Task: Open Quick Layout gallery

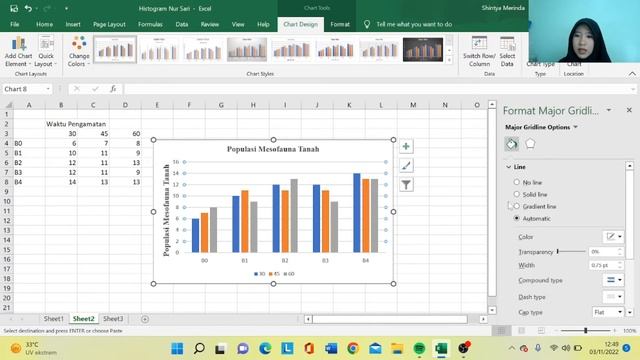Action: coord(46,51)
